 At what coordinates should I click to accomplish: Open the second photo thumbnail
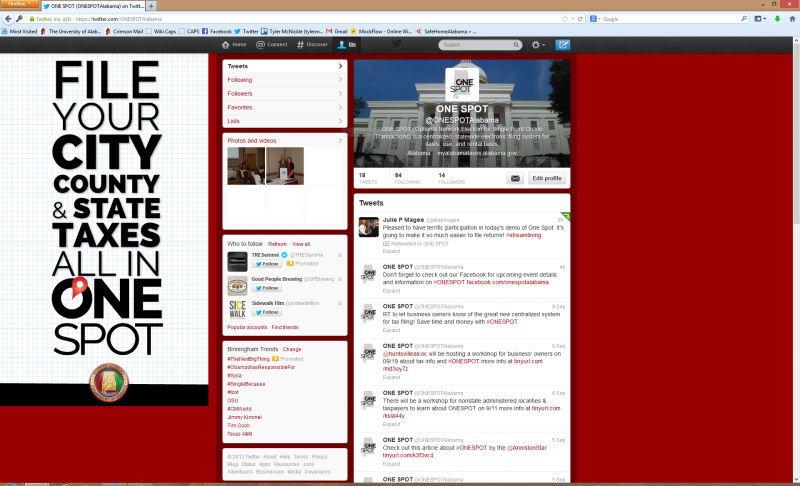(285, 166)
